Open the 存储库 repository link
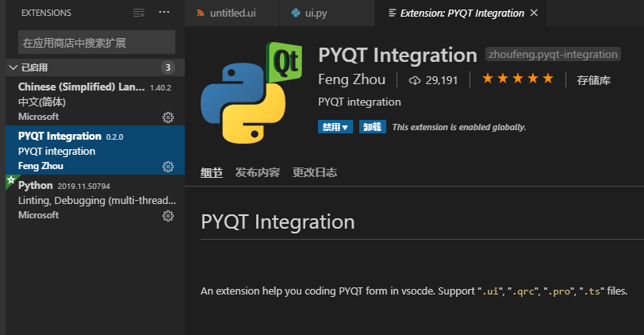Image resolution: width=644 pixels, height=335 pixels. click(593, 80)
